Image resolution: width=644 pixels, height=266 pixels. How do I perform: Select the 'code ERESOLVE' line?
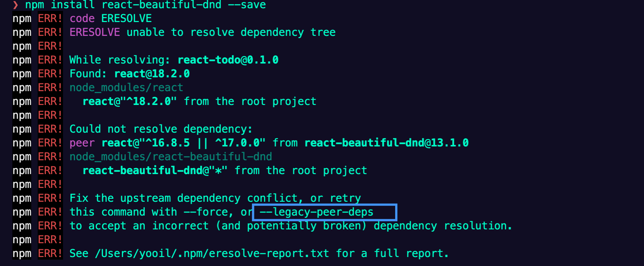tap(111, 18)
